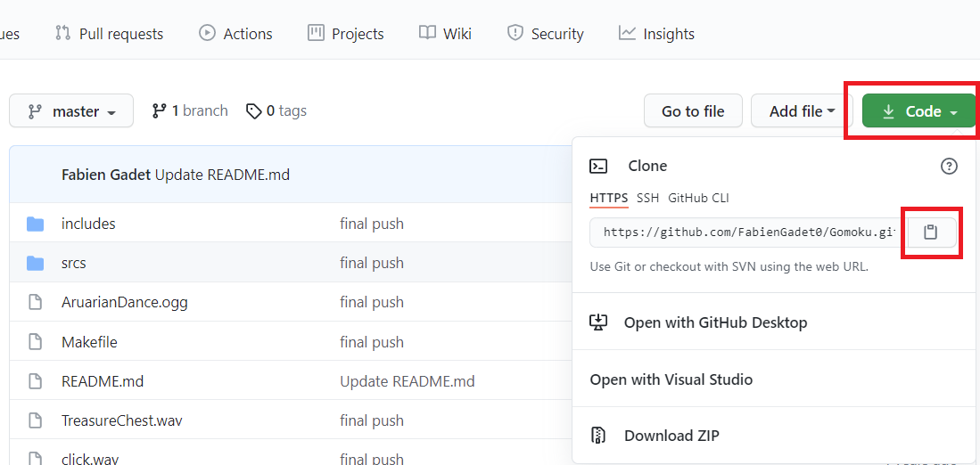Screen dimensions: 980x465
Task: Select the HTTPS clone tab
Action: coord(609,199)
